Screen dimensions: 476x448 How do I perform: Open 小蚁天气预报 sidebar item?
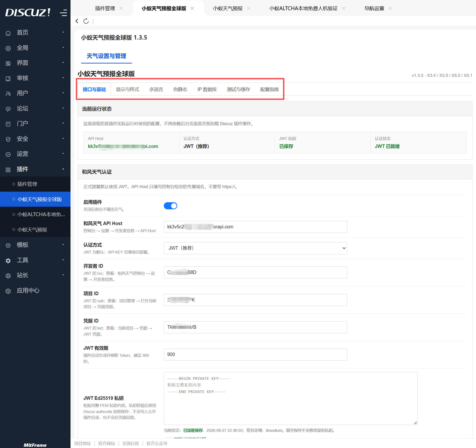pyautogui.click(x=35, y=230)
